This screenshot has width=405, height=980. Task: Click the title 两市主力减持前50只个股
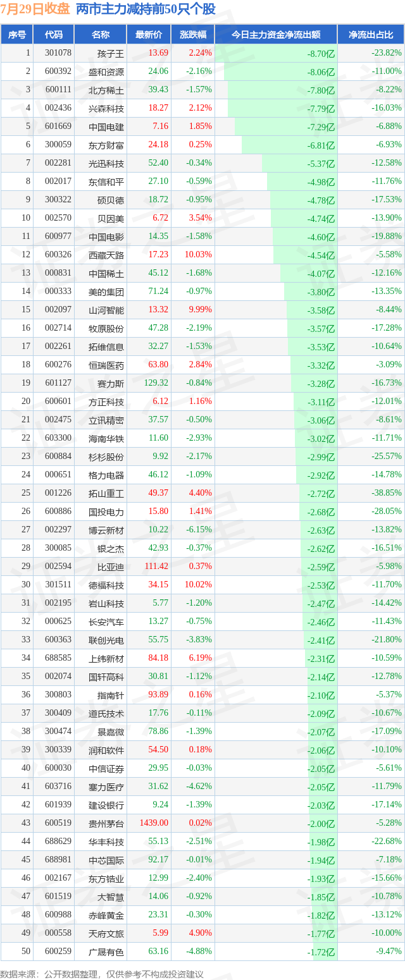tap(146, 9)
